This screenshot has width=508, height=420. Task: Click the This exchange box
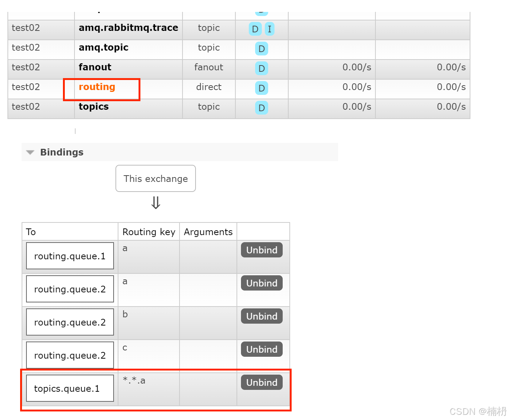[x=156, y=179]
